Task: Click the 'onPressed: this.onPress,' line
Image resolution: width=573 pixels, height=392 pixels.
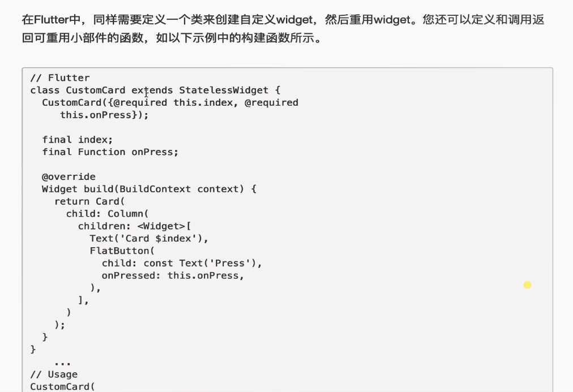Action: (x=173, y=275)
